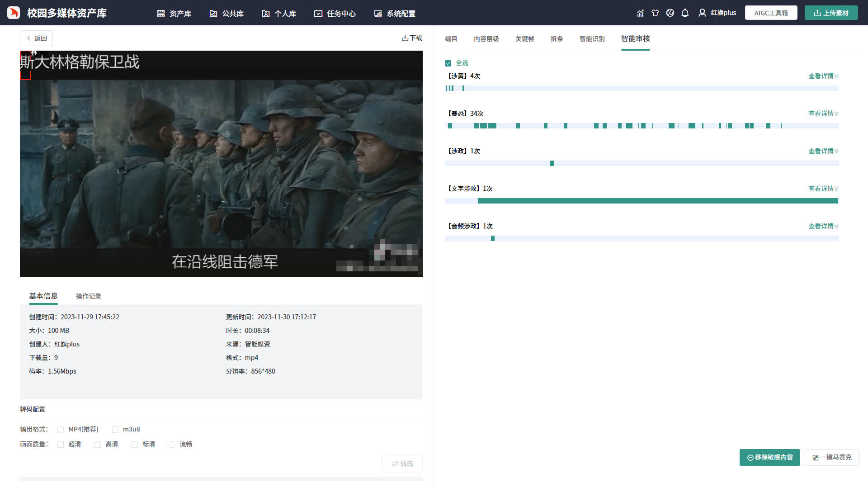
Task: Check the m3u8 output format box
Action: click(115, 430)
